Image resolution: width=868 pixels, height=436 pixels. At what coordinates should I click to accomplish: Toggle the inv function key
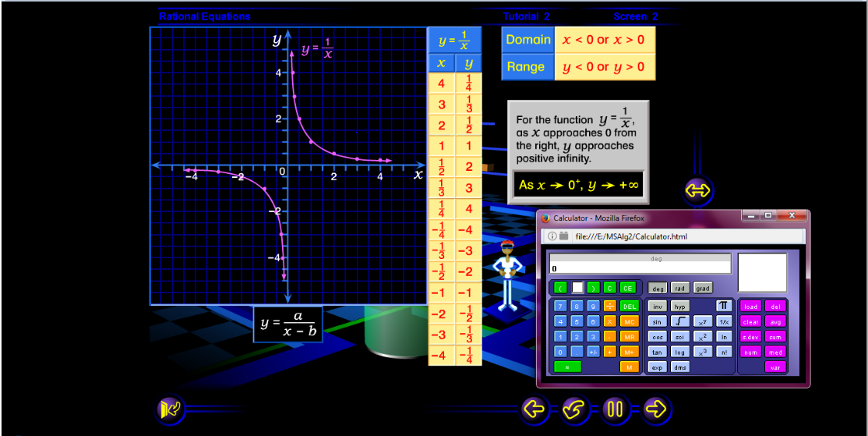[658, 307]
